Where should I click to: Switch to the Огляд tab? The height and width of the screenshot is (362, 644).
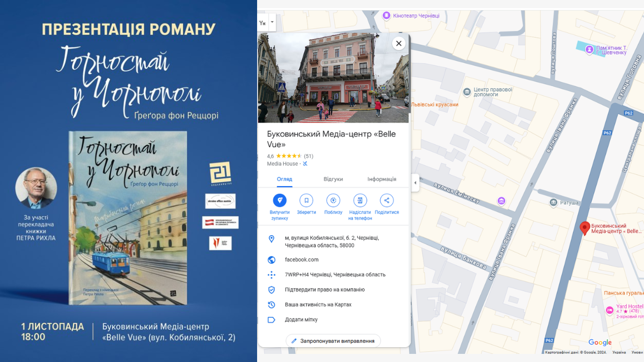284,179
